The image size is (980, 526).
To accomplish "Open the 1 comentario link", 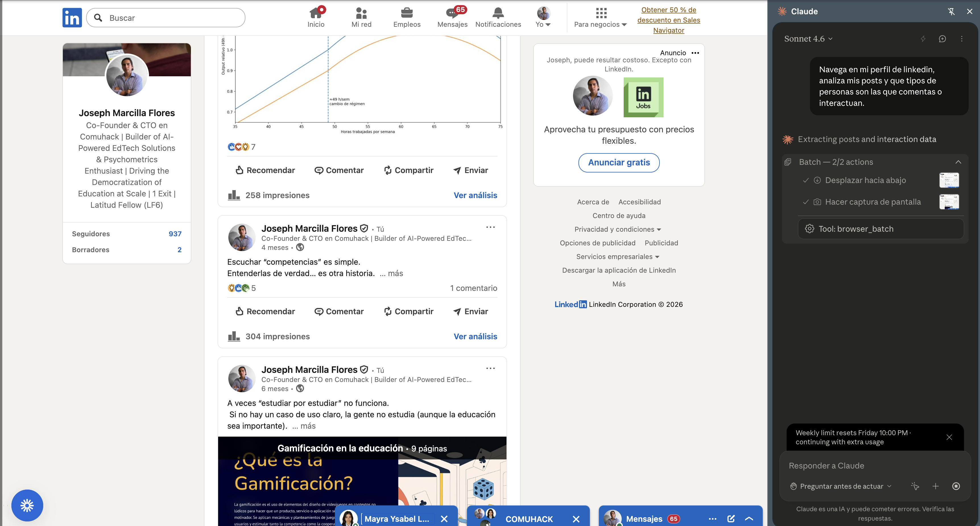I will (x=473, y=288).
